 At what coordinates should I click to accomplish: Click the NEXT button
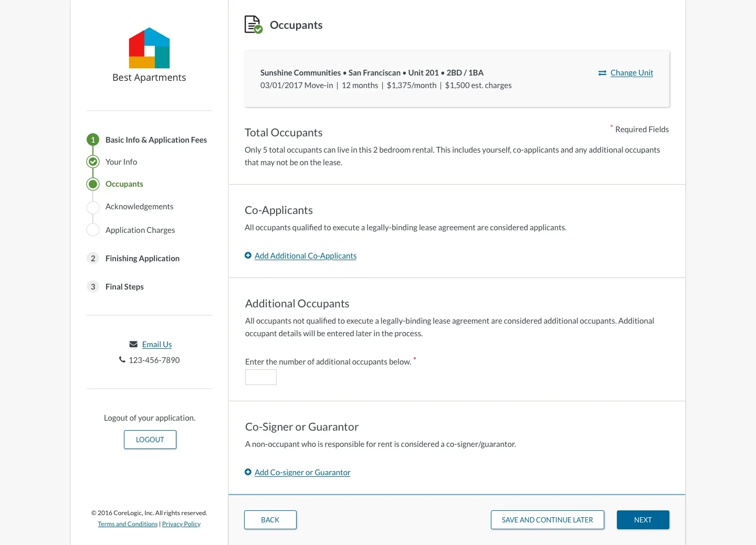click(643, 520)
